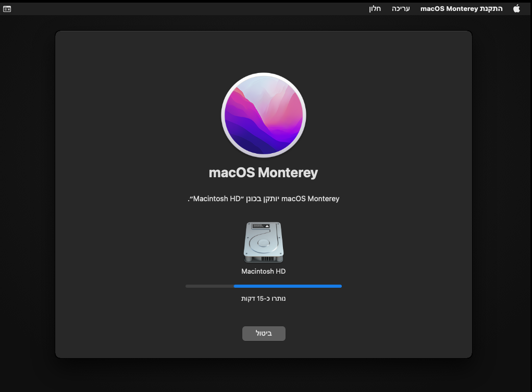
Task: Open the חלון menu
Action: (x=375, y=8)
